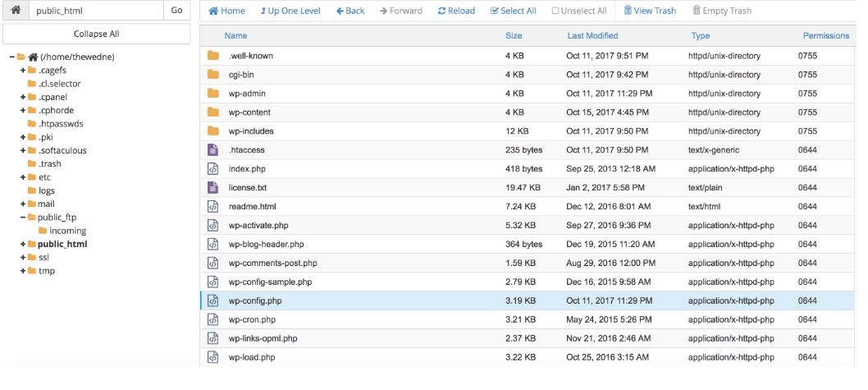Select the logs folder in tree
Viewport: 868px width, 390px height.
47,190
